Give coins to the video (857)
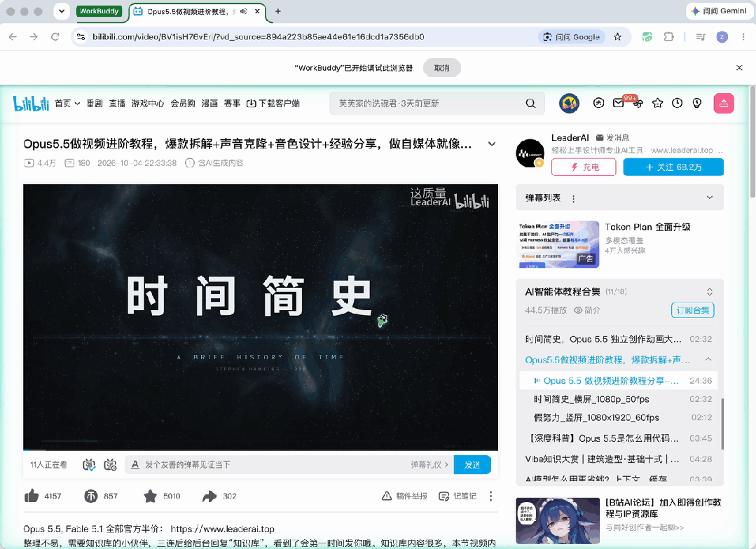 point(90,496)
